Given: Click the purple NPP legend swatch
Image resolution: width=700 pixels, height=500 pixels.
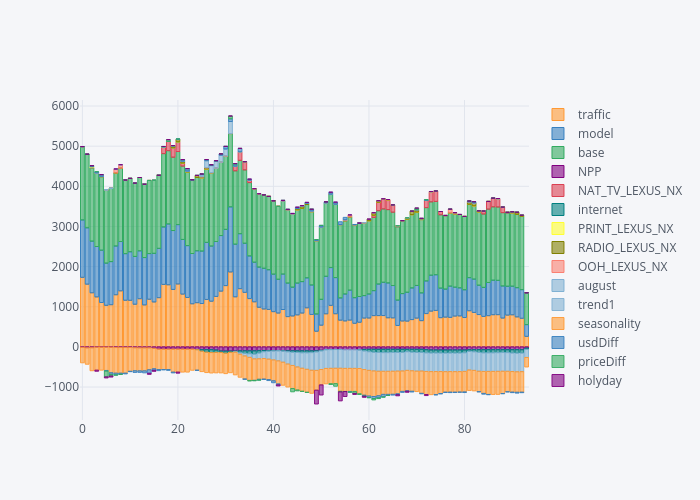Looking at the screenshot, I should (558, 171).
